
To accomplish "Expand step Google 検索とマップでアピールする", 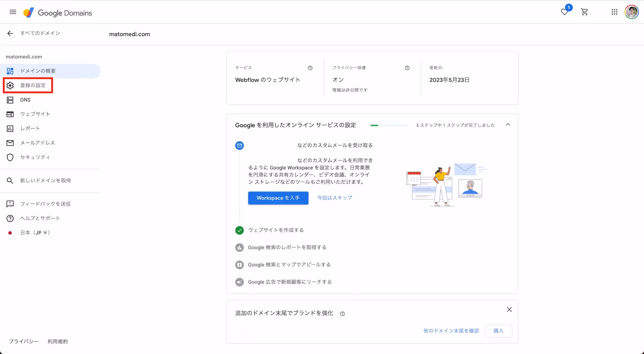I will click(x=289, y=265).
